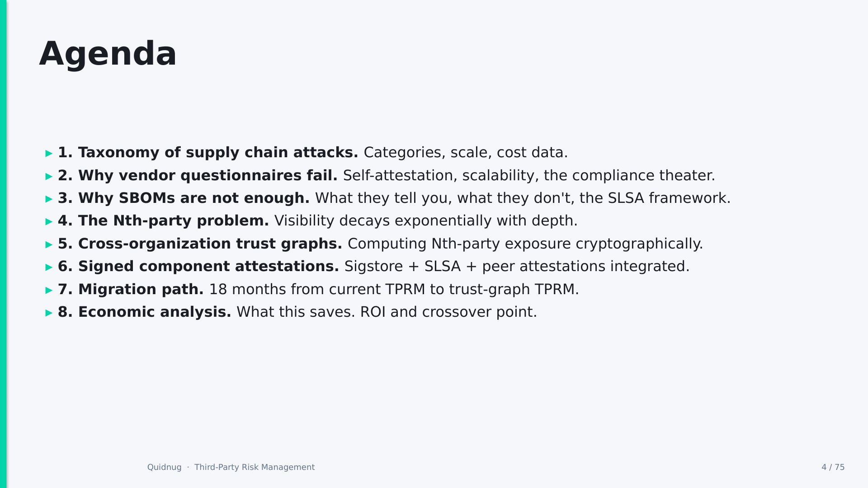
Task: Click the triangle bullet before Economic analysis
Action: pos(49,313)
